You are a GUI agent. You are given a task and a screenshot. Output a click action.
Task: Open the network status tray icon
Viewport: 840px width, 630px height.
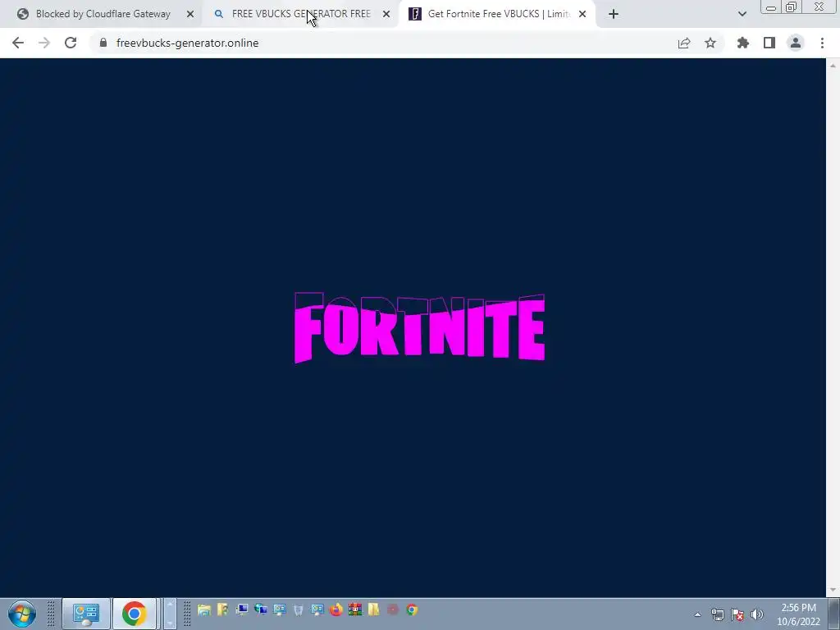(x=717, y=614)
